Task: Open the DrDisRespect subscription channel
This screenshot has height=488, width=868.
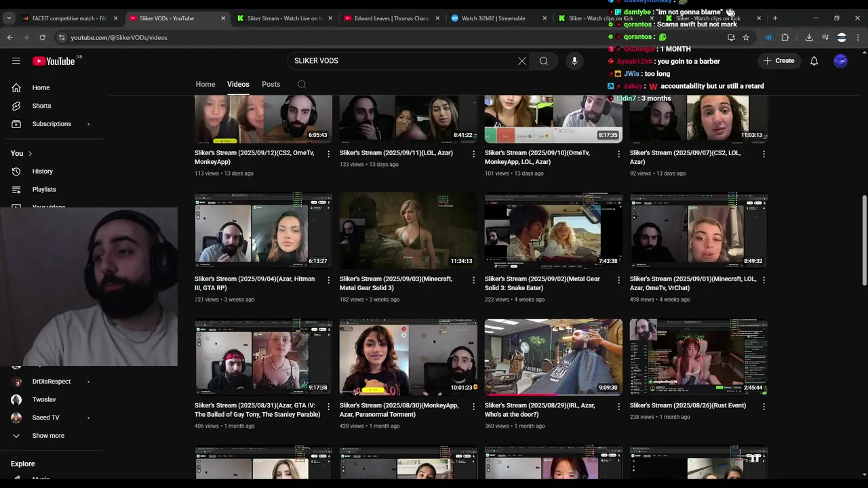Action: (x=52, y=382)
